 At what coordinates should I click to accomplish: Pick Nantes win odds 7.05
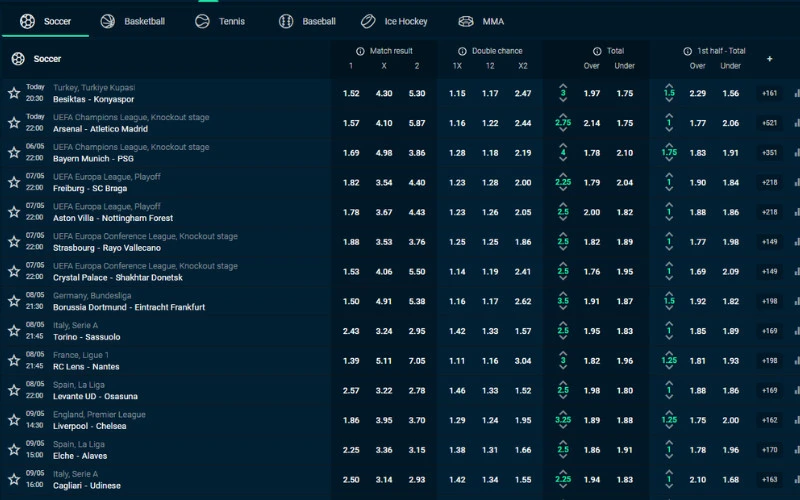(x=417, y=361)
